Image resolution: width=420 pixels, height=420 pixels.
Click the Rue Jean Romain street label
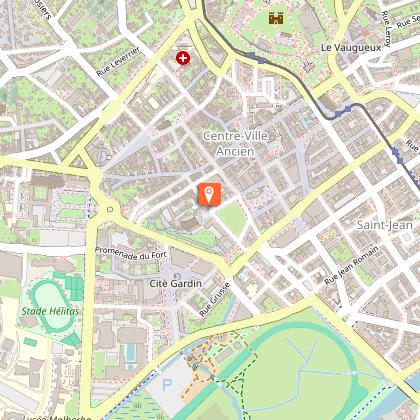click(352, 265)
